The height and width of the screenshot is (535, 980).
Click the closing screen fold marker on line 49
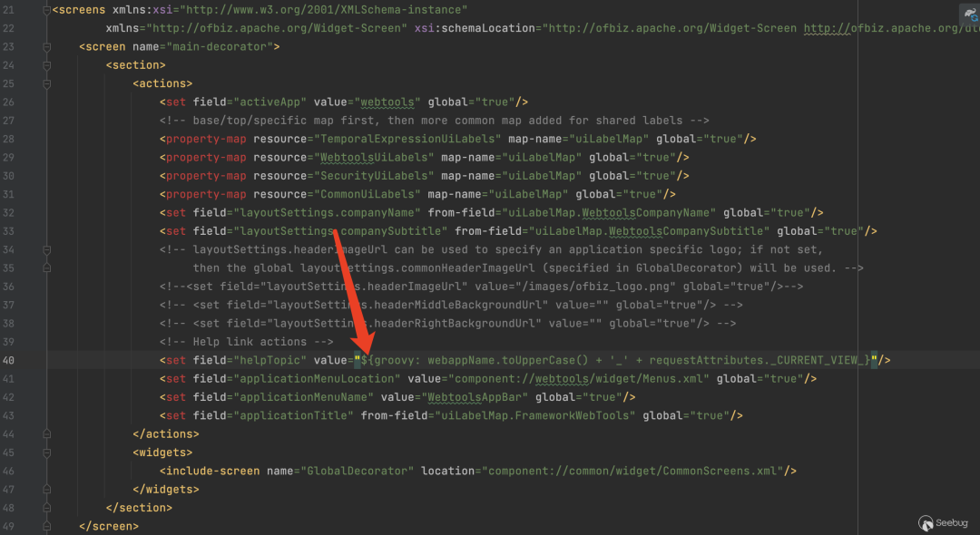47,526
